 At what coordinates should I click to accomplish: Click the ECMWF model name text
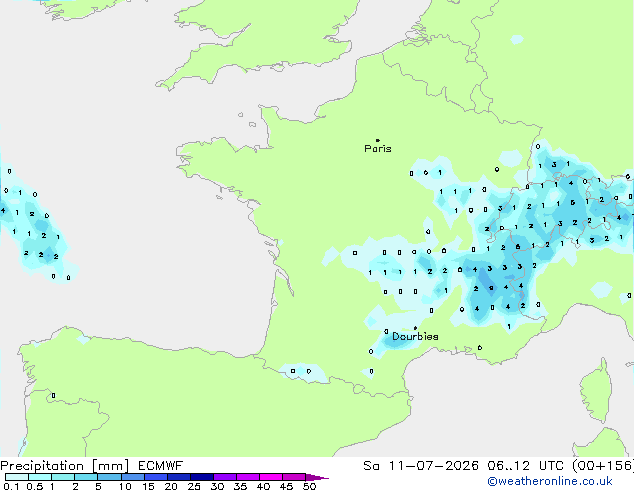click(x=161, y=466)
